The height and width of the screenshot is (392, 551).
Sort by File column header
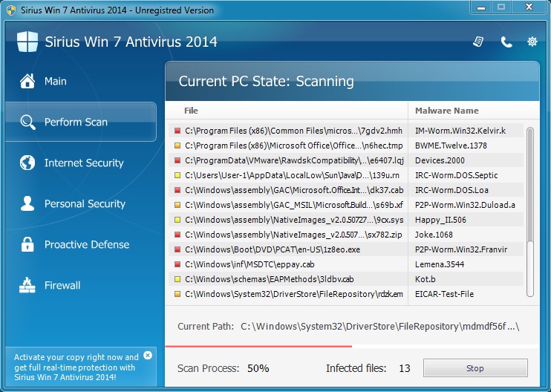click(x=191, y=111)
